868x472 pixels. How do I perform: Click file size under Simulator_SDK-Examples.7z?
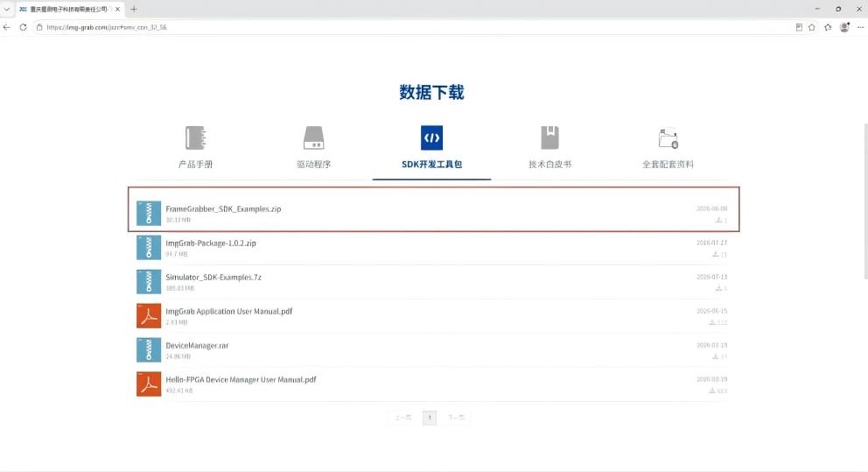180,288
